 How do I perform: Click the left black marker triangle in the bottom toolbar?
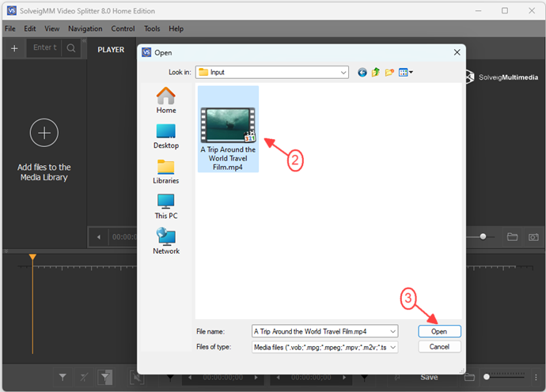pos(170,378)
